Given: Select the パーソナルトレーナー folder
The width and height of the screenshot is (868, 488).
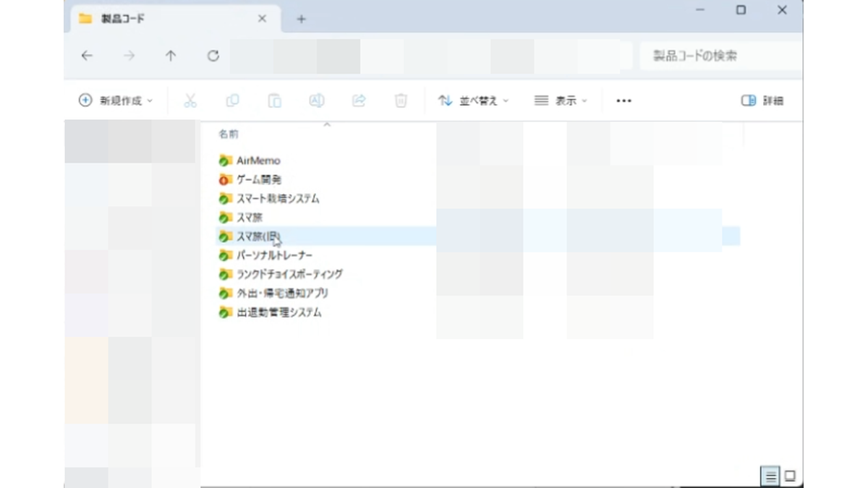Looking at the screenshot, I should 275,255.
